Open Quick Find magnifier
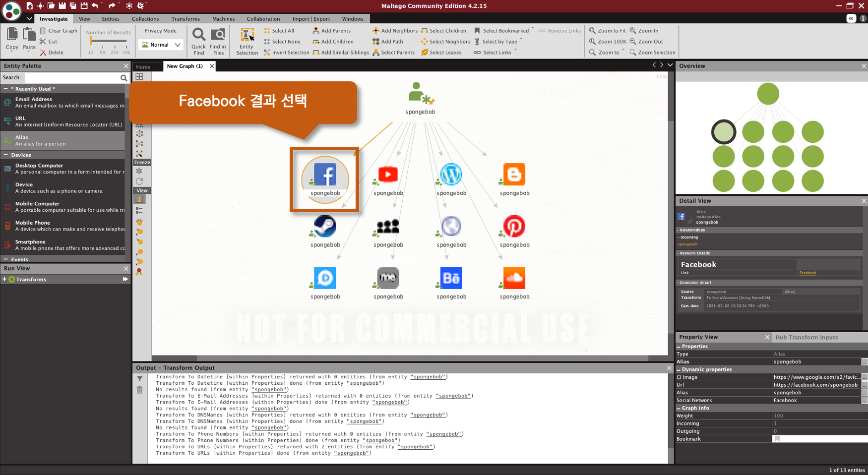 click(x=198, y=41)
